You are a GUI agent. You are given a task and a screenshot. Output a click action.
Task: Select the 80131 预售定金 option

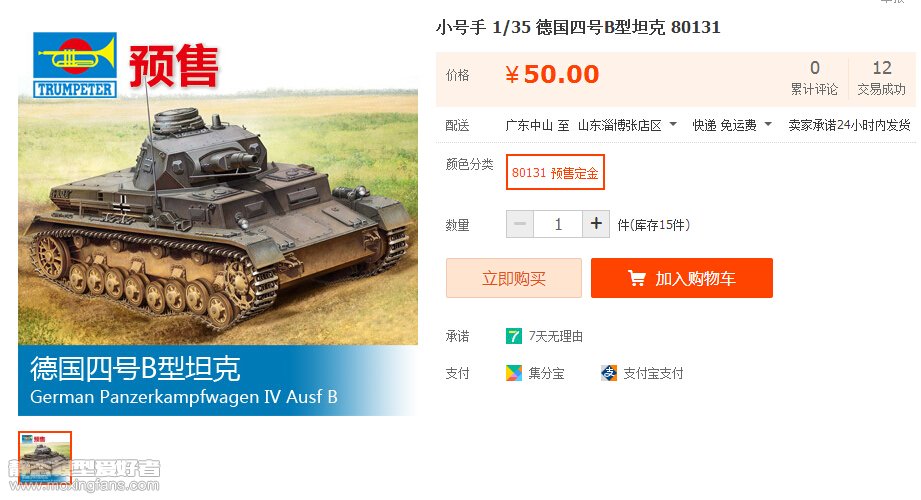(555, 172)
